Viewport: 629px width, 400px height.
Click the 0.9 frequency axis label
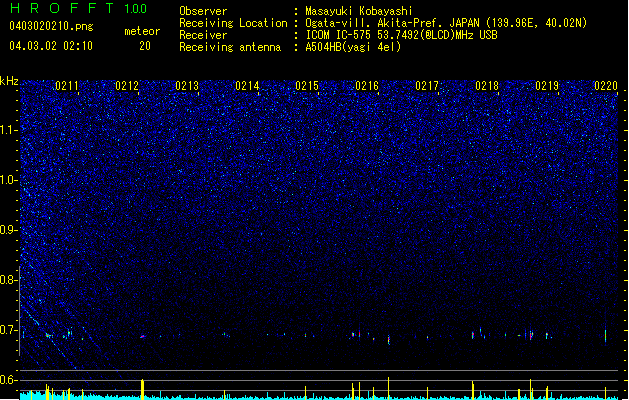point(8,230)
